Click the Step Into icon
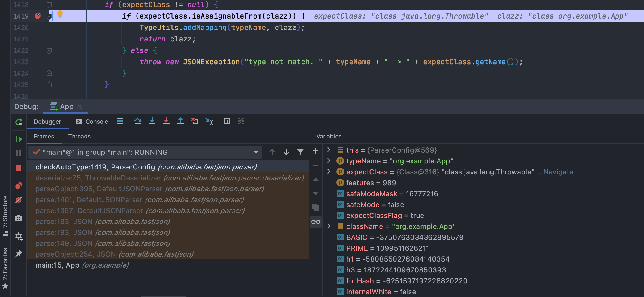This screenshot has height=297, width=644. 152,121
